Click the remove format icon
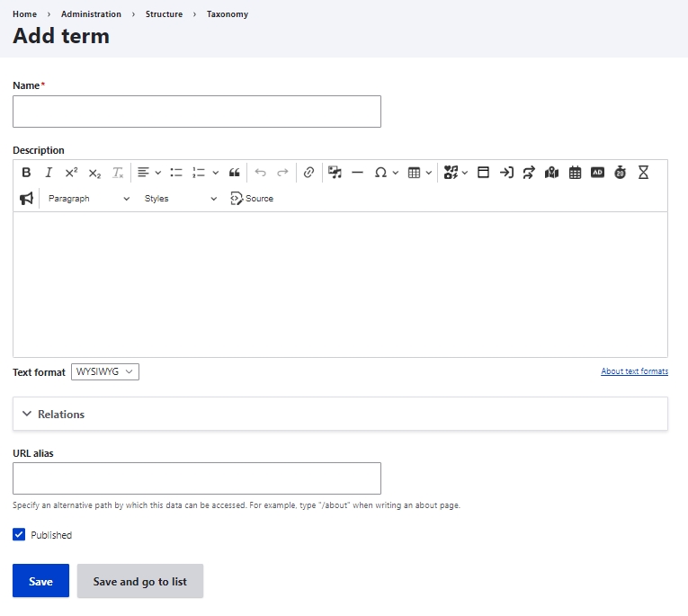The height and width of the screenshot is (616, 688). (118, 173)
